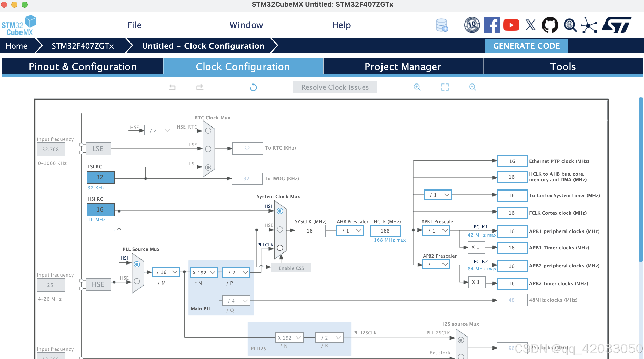Open the File menu
Viewport: 644px width, 359px height.
(134, 25)
